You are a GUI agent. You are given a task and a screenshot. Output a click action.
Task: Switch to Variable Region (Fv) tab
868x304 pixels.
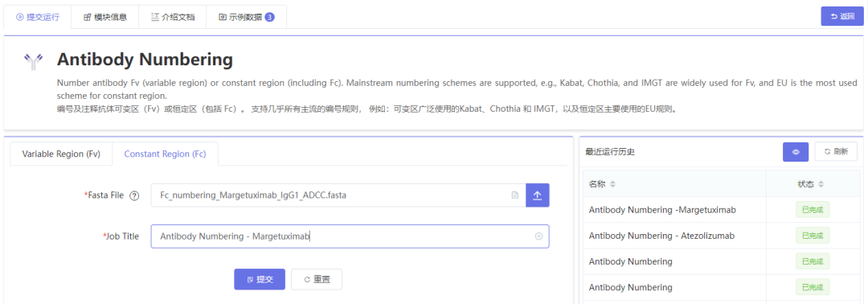coord(61,154)
